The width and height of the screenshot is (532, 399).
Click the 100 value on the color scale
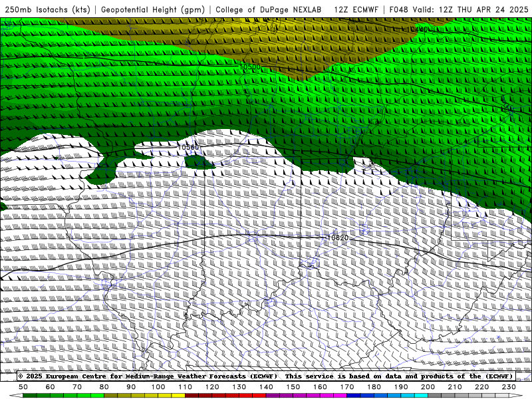158,387
